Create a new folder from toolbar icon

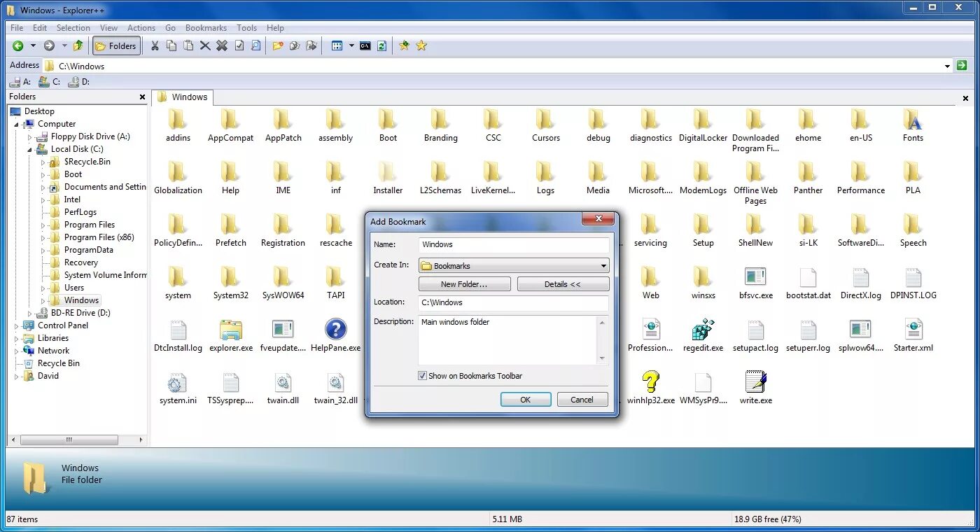[278, 45]
